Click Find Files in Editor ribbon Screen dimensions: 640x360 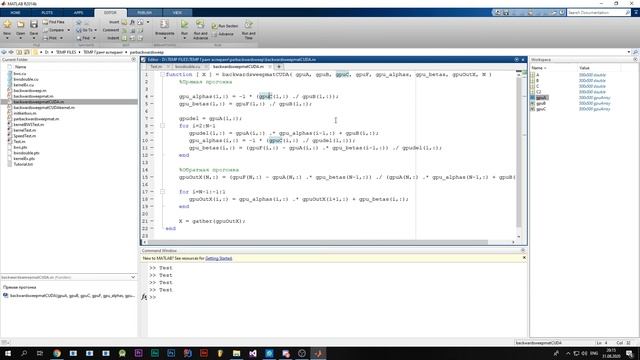[x=53, y=22]
